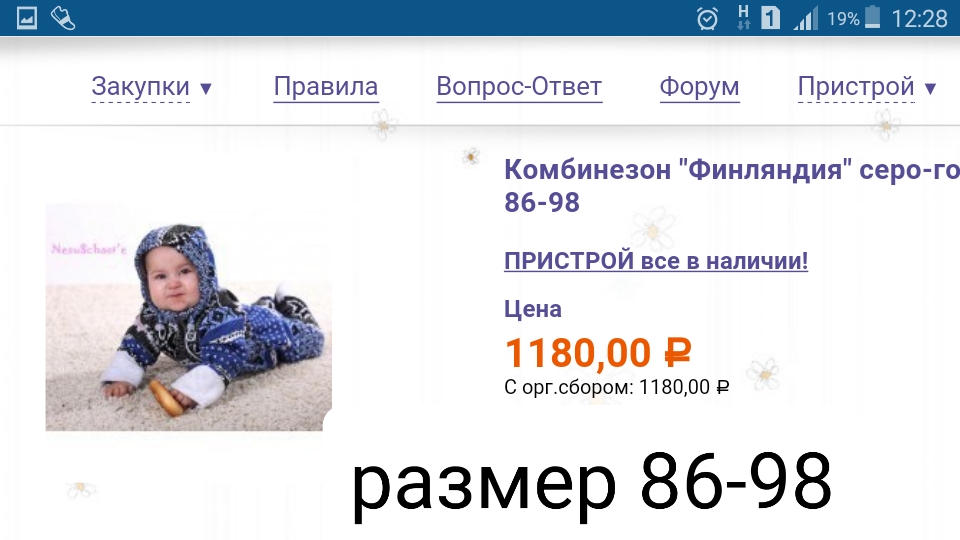Expand the Пристрой dropdown arrow
This screenshot has height=540, width=960.
pyautogui.click(x=930, y=89)
